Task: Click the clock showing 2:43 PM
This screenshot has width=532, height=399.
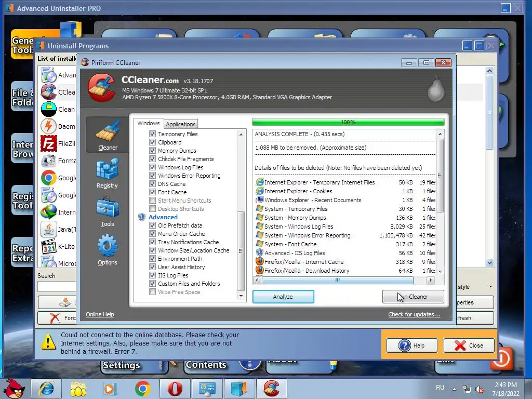Action: pos(506,385)
